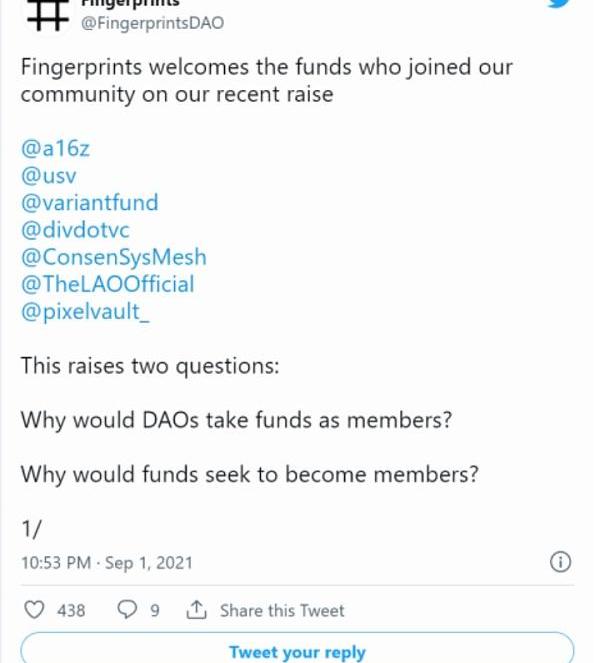
Task: Open the @usv mention link
Action: [x=49, y=176]
